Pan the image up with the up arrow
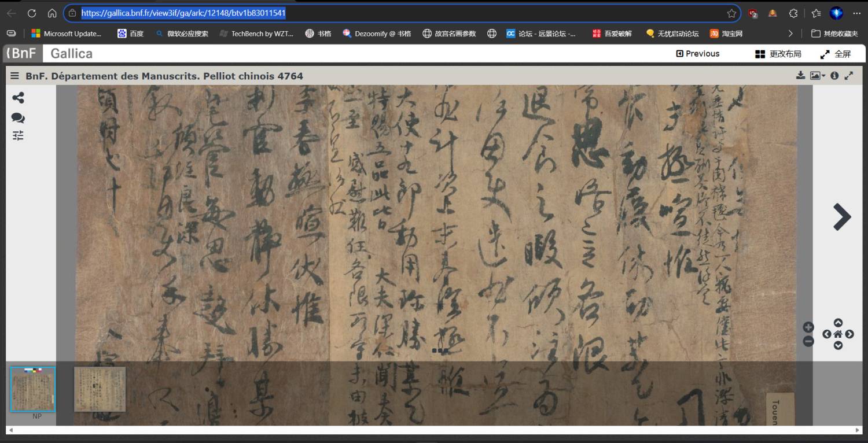The width and height of the screenshot is (868, 443). (x=838, y=323)
